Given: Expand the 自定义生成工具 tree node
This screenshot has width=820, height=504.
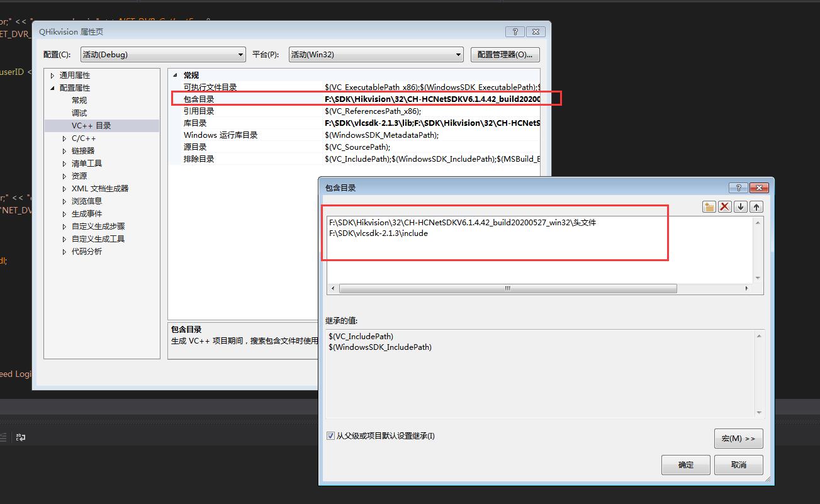Looking at the screenshot, I should [64, 239].
